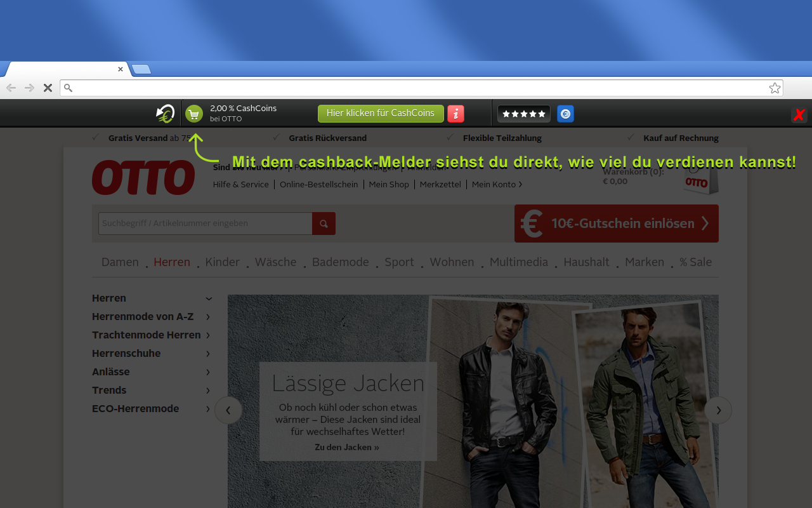Go to next carousel slide
The image size is (812, 508).
[718, 410]
